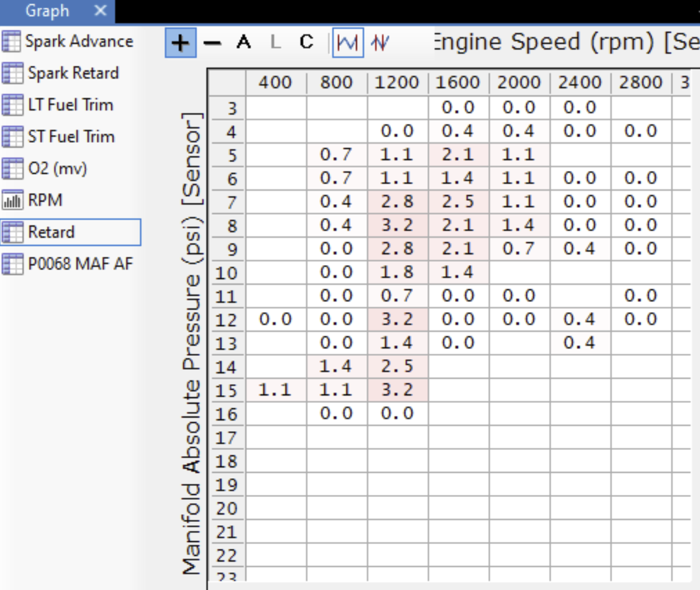Click cell 0.4 at 13 psi, 2400 rpm
This screenshot has height=590, width=700.
tap(580, 343)
